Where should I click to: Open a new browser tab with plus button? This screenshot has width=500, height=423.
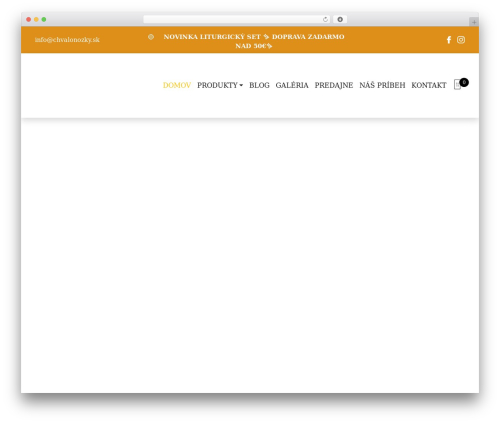tap(474, 22)
